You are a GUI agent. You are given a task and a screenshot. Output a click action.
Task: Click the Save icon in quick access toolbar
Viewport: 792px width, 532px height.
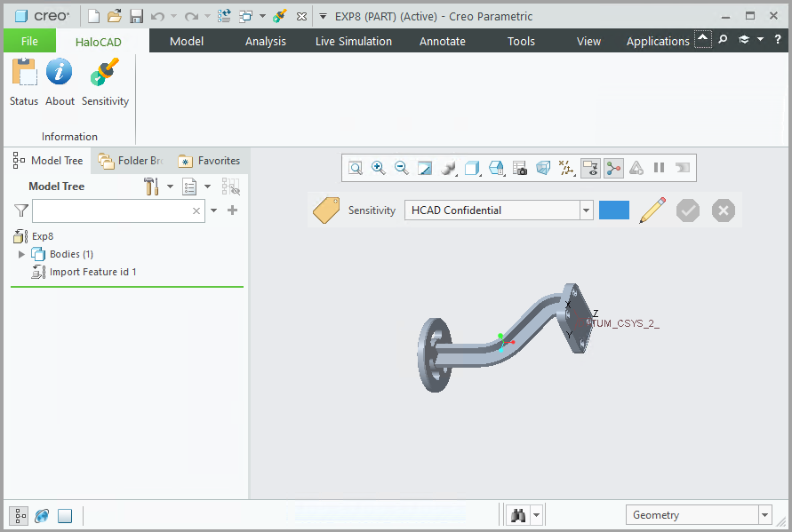click(136, 16)
